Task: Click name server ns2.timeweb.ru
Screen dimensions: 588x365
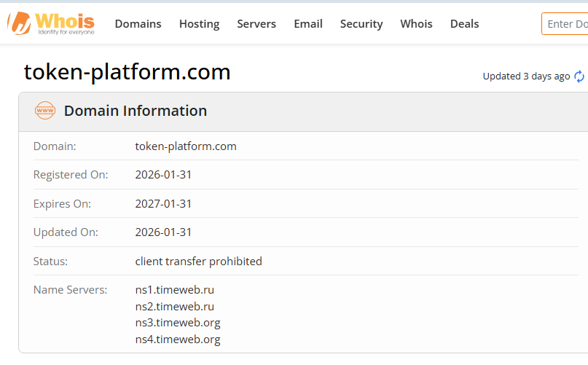Action: tap(175, 306)
